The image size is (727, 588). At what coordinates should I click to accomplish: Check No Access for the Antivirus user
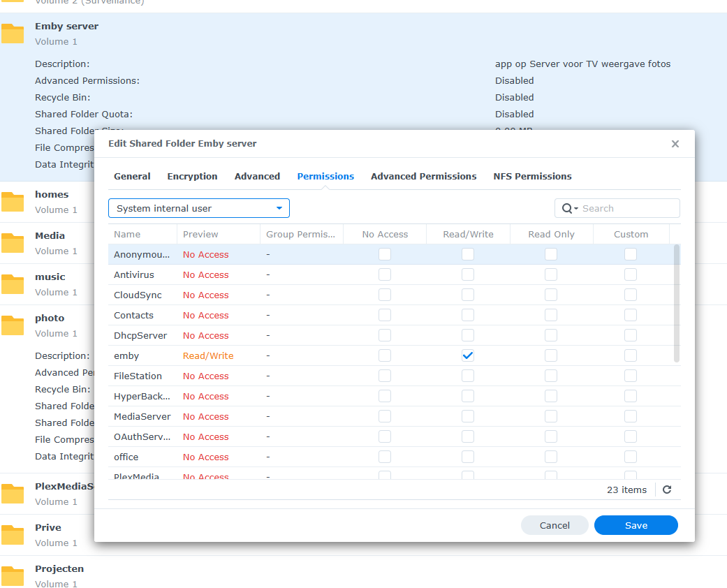pos(385,274)
